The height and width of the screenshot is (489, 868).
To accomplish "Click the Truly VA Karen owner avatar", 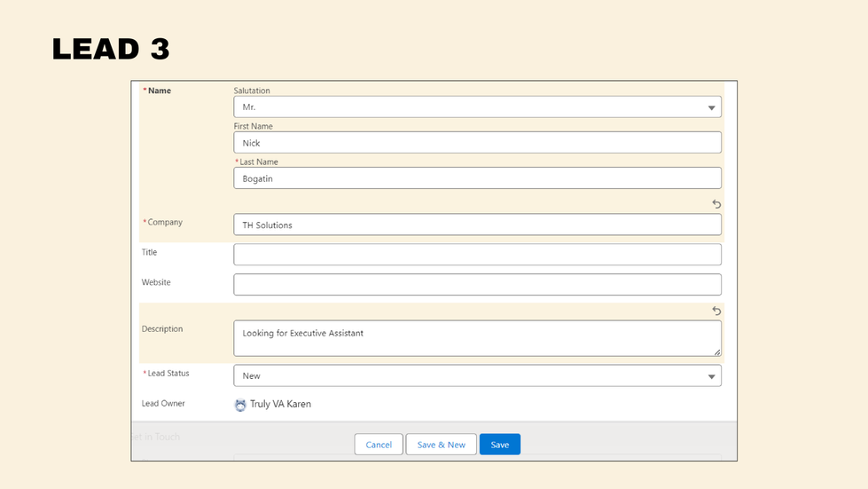I will pyautogui.click(x=240, y=405).
